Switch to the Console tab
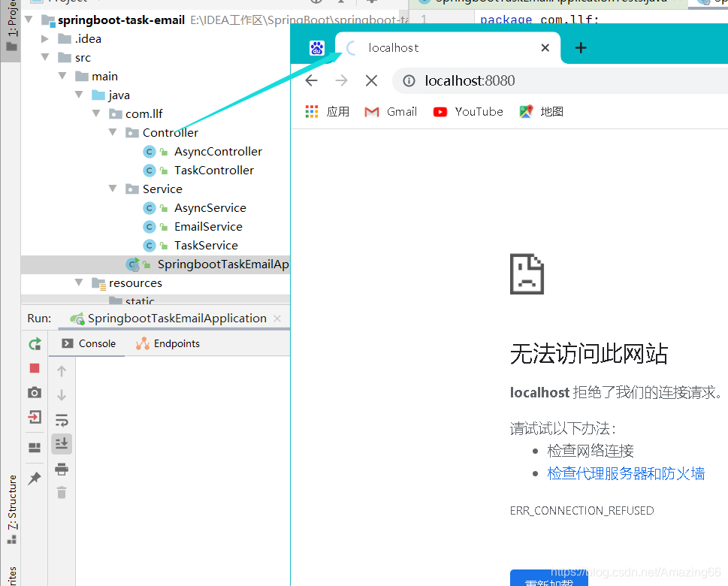Image resolution: width=728 pixels, height=586 pixels. [89, 343]
